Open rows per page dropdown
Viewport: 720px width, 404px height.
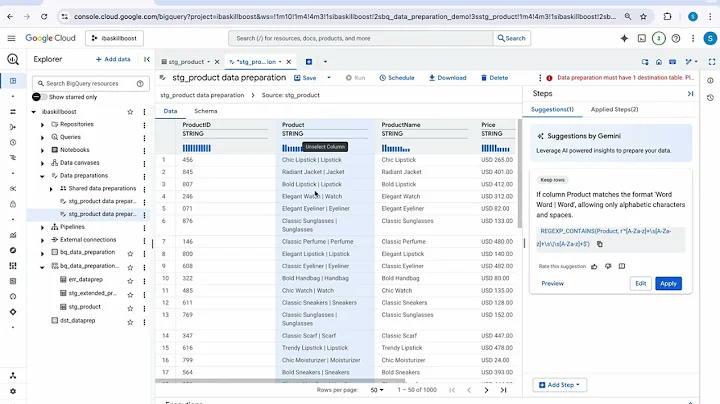click(x=377, y=390)
